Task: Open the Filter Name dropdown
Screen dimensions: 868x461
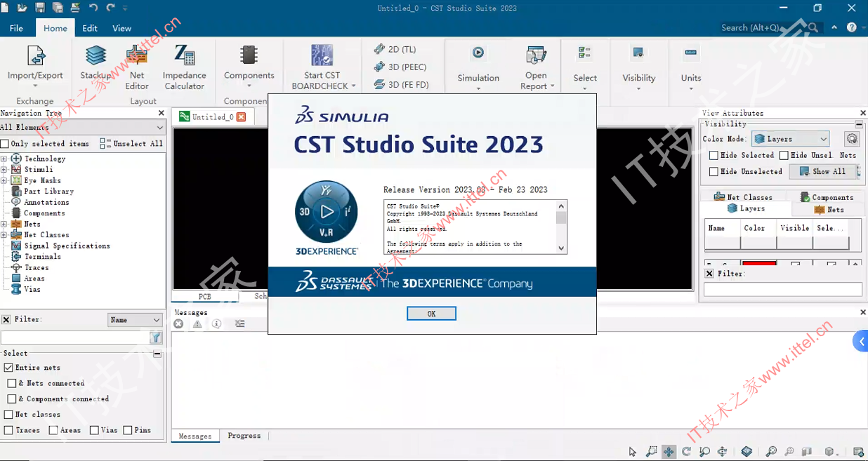Action: [136, 319]
